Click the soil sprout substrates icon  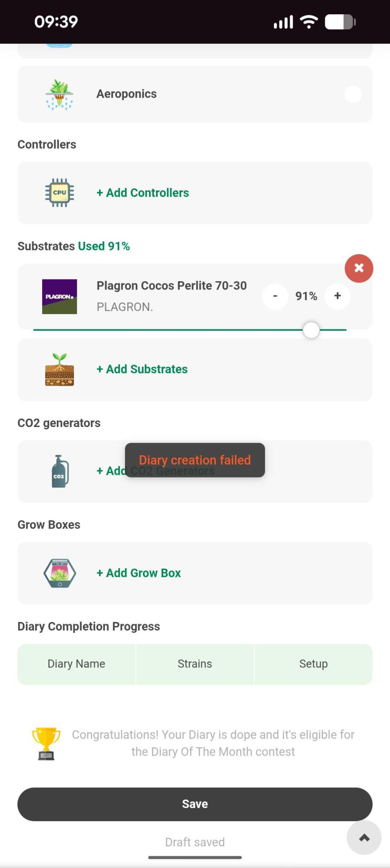coord(59,370)
